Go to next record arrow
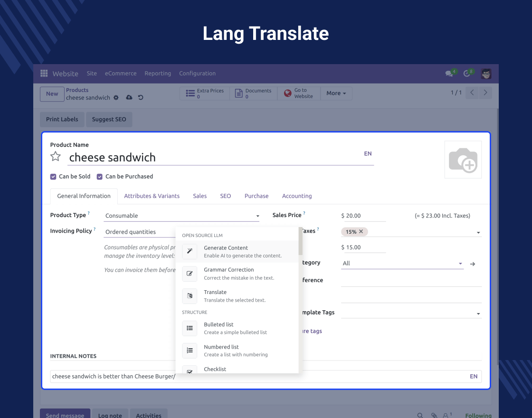The width and height of the screenshot is (532, 418). (x=485, y=93)
